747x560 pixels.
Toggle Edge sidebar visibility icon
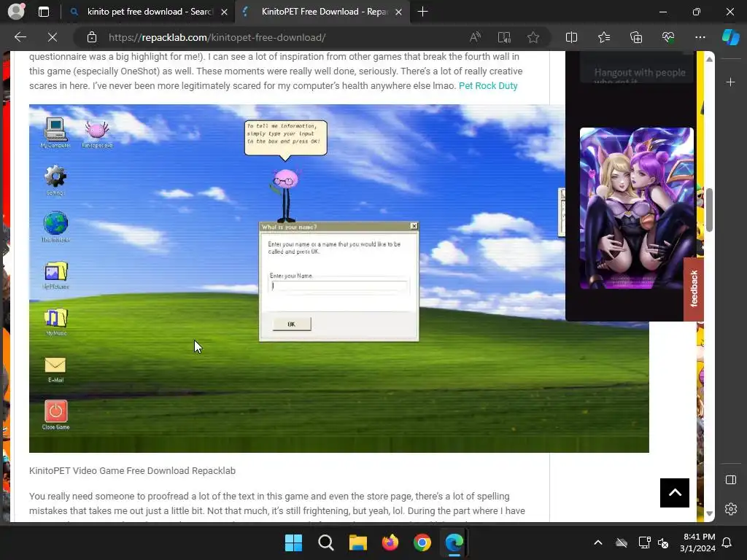pos(730,480)
